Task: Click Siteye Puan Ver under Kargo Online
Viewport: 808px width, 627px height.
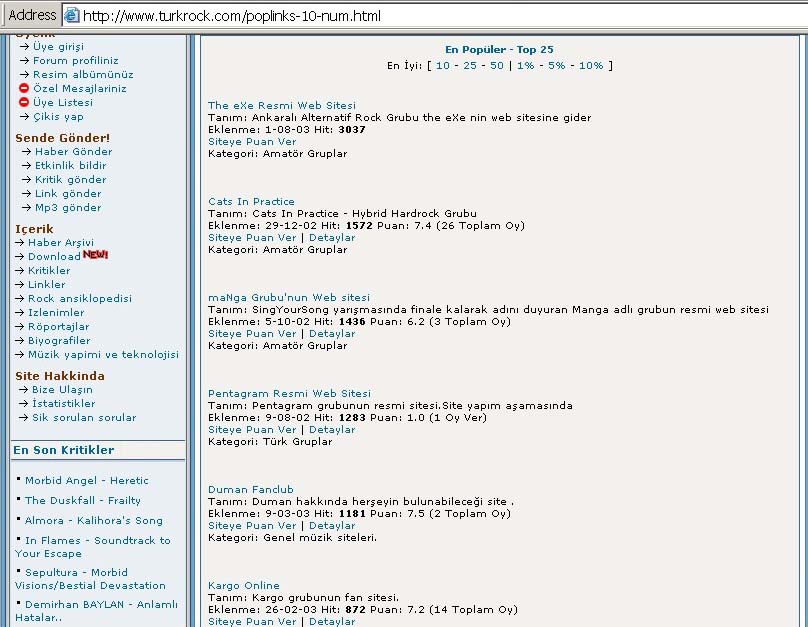Action: [252, 621]
